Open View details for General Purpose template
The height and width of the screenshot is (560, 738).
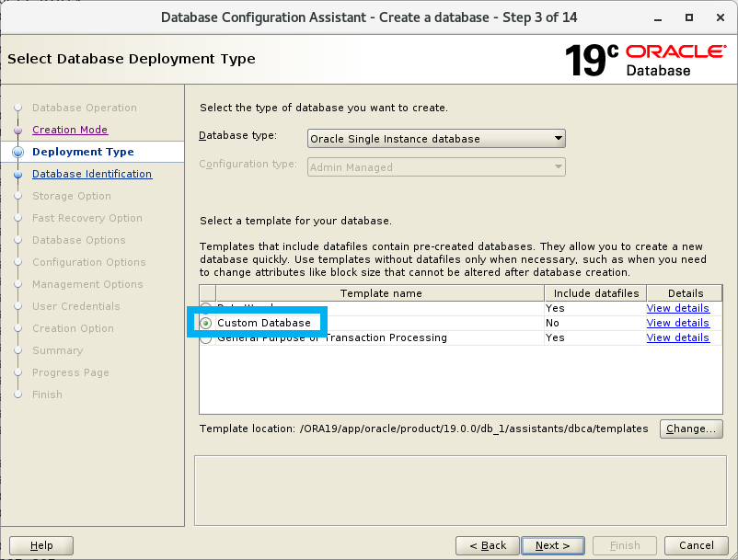[x=678, y=337]
